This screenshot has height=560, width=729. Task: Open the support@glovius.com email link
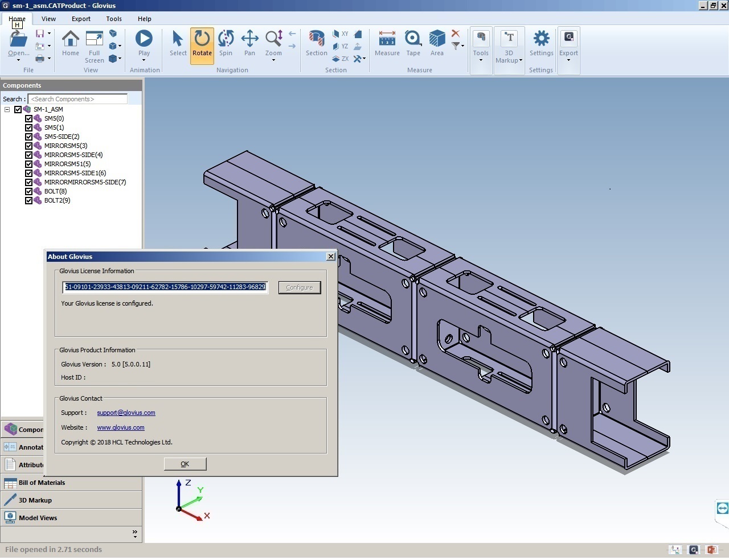click(x=126, y=413)
